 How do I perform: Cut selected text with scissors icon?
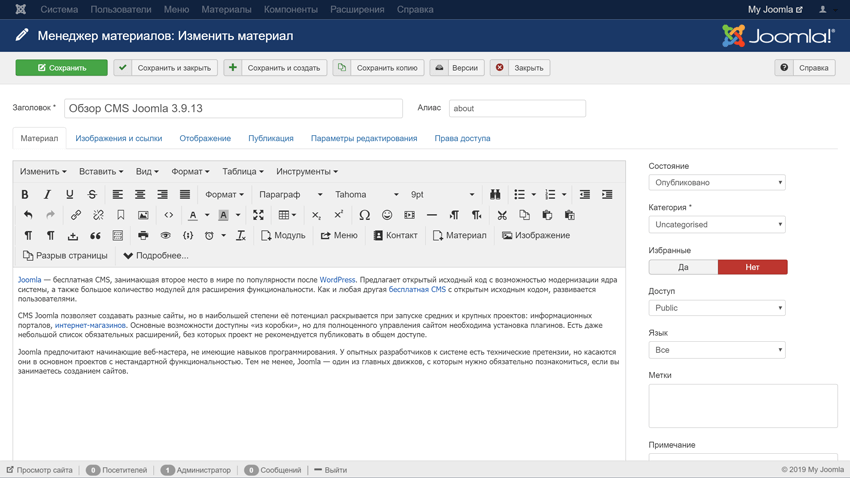pyautogui.click(x=502, y=215)
